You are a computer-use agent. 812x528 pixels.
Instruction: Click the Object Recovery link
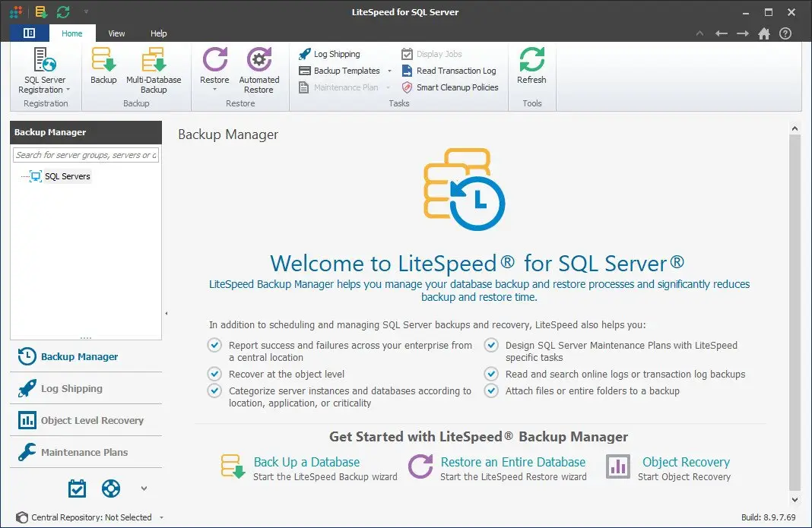[x=686, y=462]
